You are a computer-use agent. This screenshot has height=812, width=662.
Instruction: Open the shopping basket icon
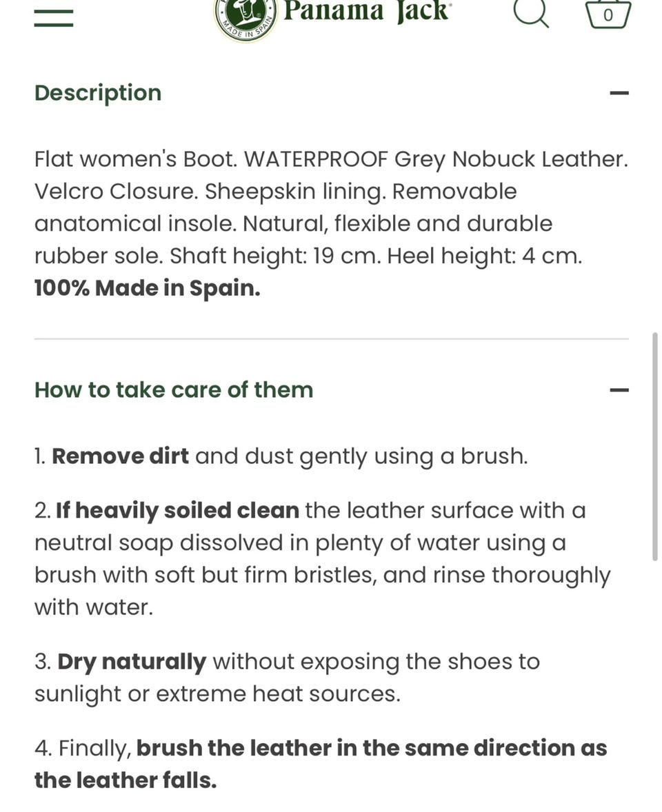[608, 14]
